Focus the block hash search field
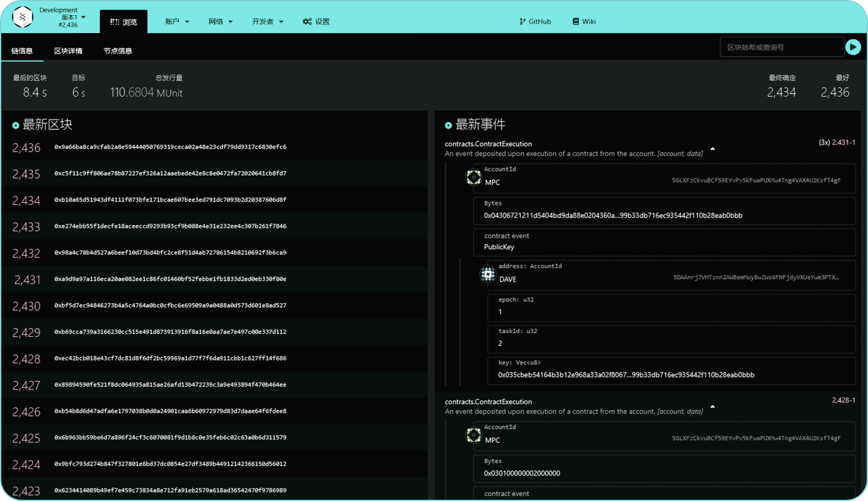The height and width of the screenshot is (501, 868). 781,47
